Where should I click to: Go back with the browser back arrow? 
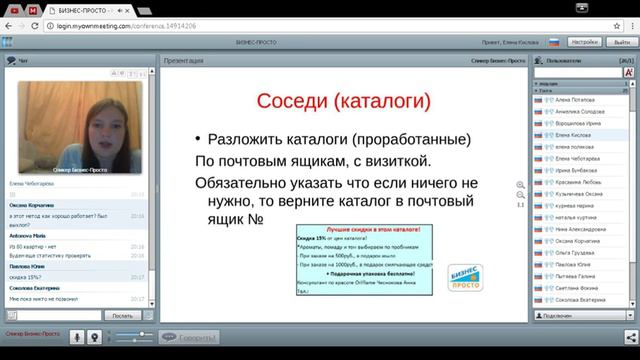pyautogui.click(x=8, y=26)
